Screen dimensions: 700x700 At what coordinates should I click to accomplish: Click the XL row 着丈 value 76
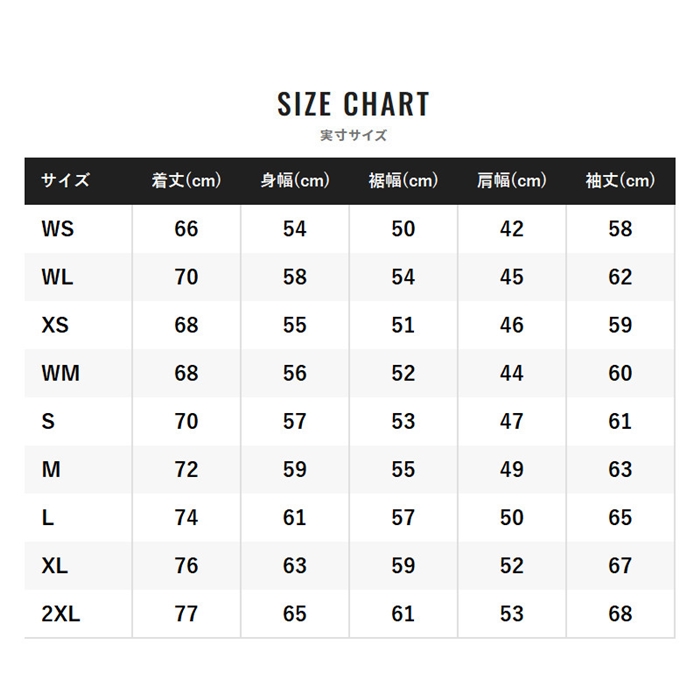pos(186,566)
